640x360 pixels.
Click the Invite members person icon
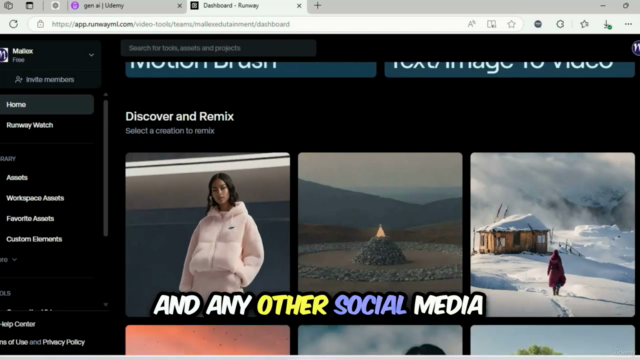pos(18,80)
